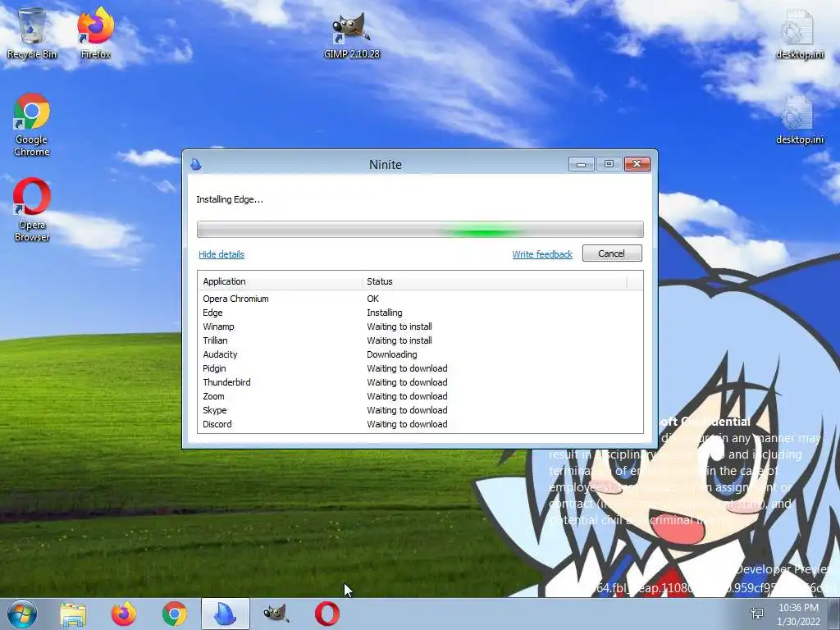Image resolution: width=840 pixels, height=630 pixels.
Task: Select the Trillian application row
Action: (420, 340)
